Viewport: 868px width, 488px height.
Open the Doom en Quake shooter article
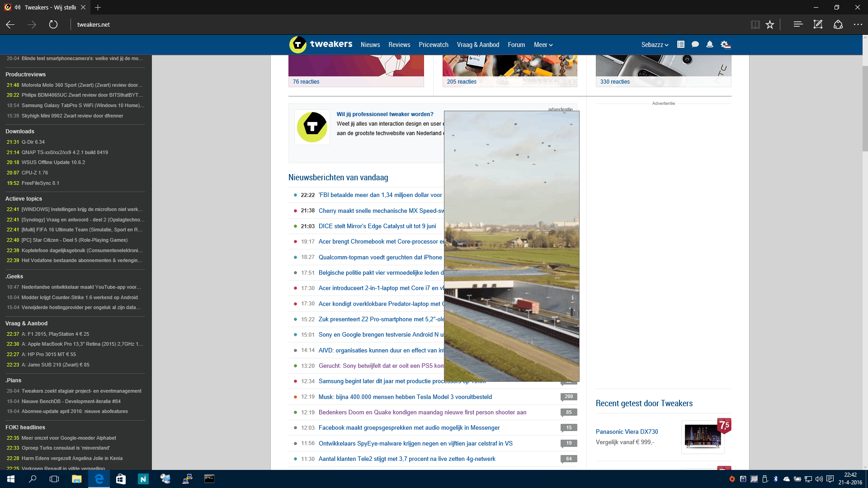point(422,412)
